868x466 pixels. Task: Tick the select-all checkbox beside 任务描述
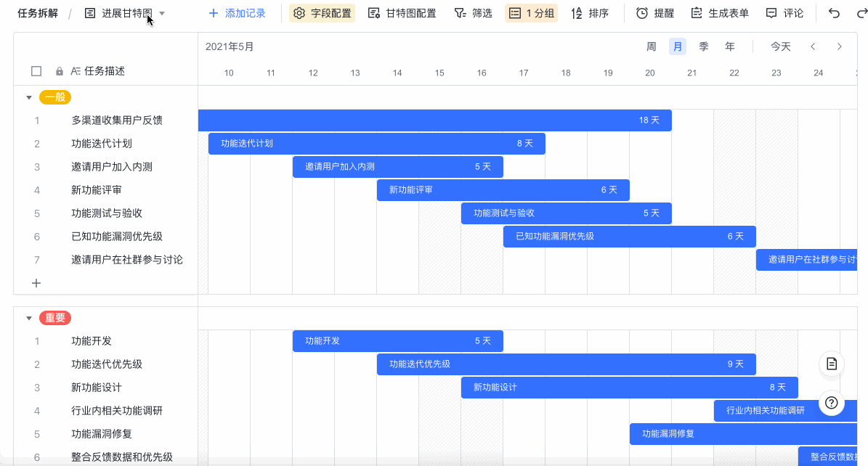click(36, 71)
